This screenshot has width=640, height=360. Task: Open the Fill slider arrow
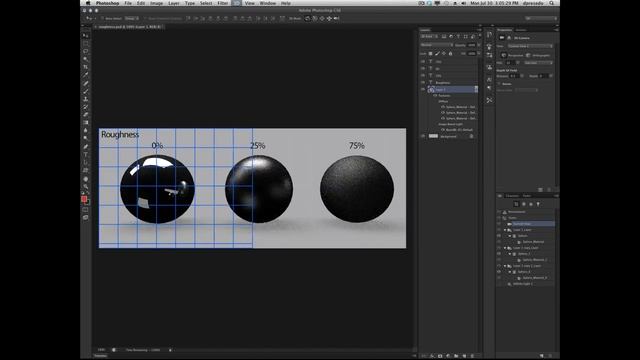click(x=479, y=53)
